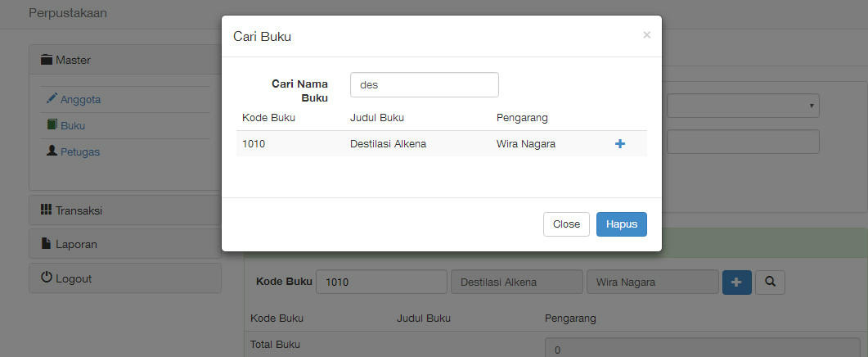
Task: Click the person icon next to Petugas
Action: (x=52, y=151)
